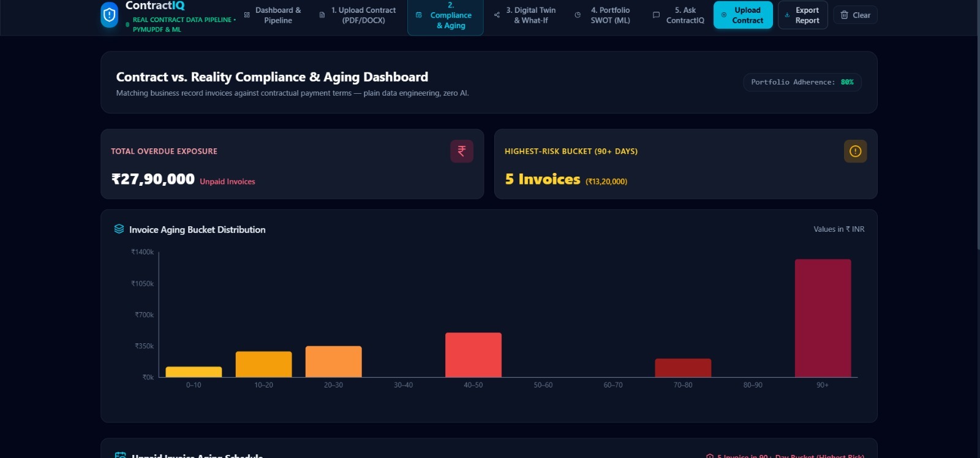Click the warning icon in Highest-Risk Bucket card

pyautogui.click(x=855, y=151)
